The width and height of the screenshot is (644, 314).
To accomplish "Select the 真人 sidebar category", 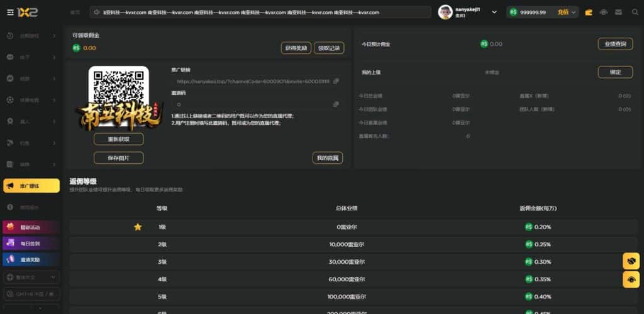I will coord(31,121).
